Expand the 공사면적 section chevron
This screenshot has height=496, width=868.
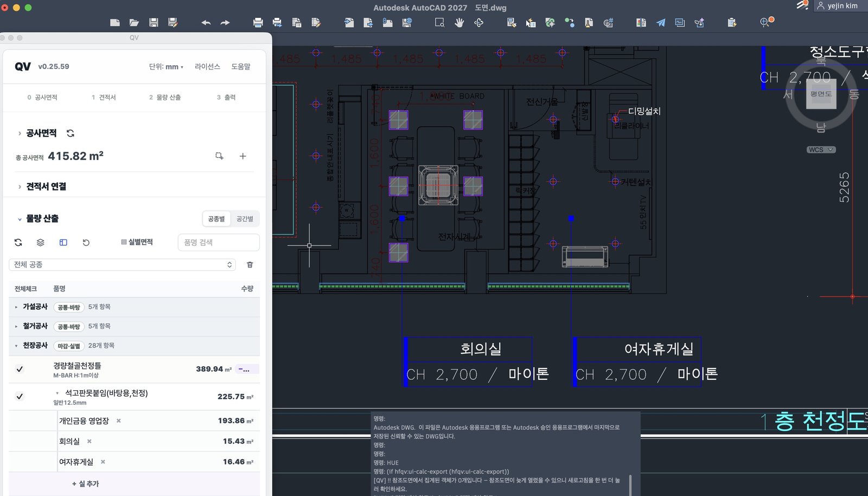(x=20, y=133)
